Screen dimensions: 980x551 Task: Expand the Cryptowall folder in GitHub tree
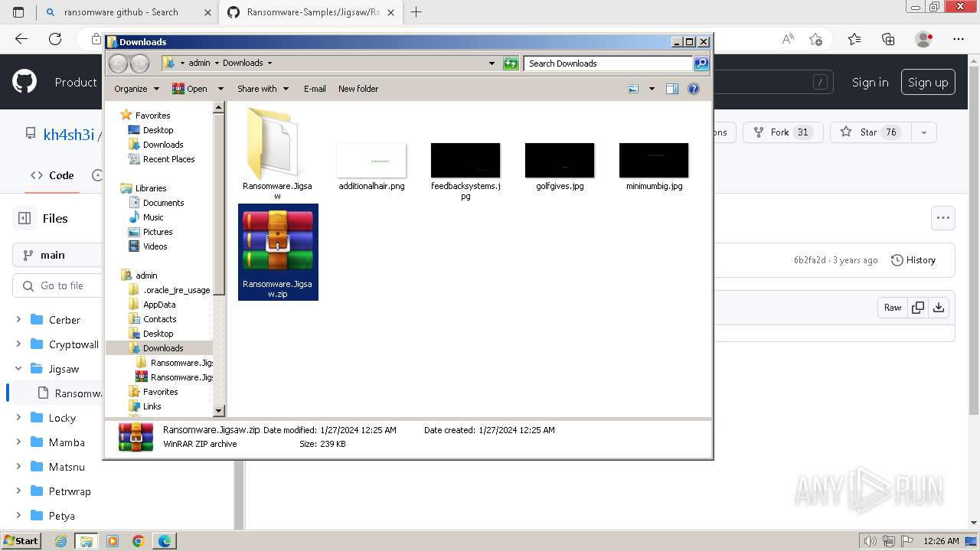point(18,344)
